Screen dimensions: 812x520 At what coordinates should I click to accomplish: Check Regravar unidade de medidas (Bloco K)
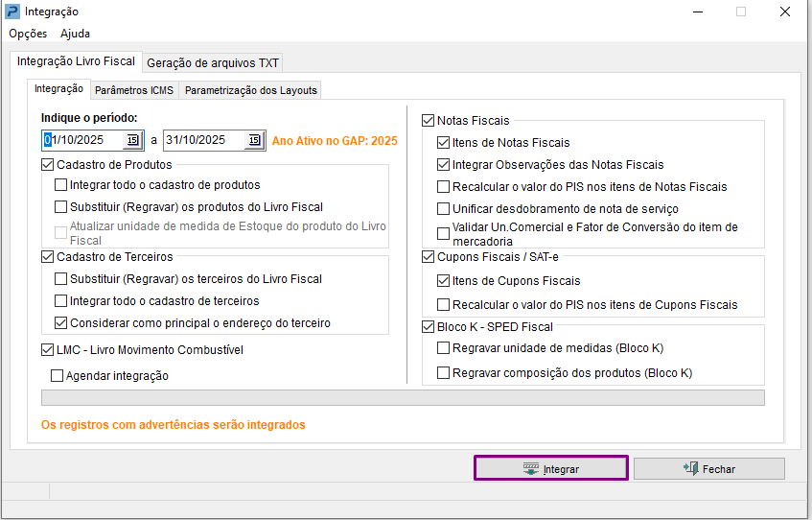[443, 348]
